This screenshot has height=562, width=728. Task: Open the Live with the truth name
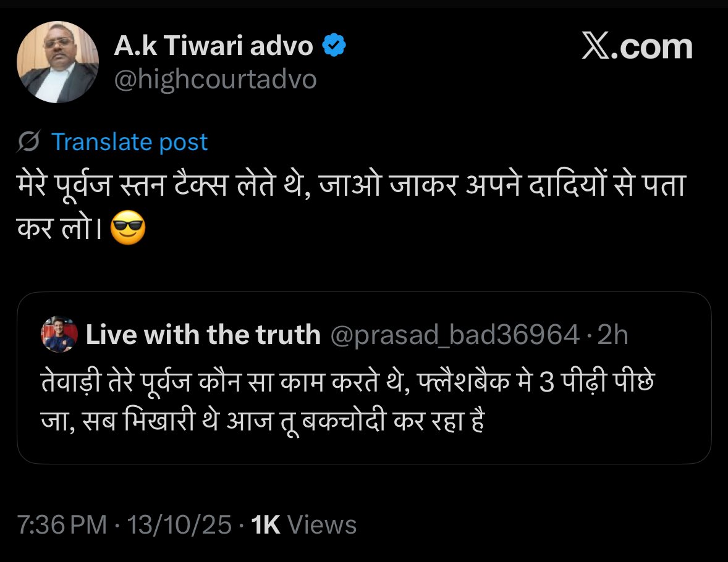tap(203, 335)
